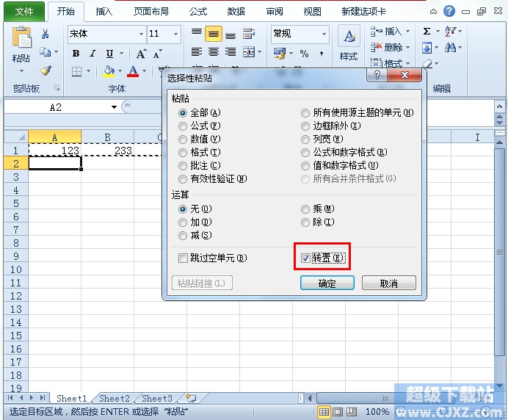
Task: Click the dialog help question button
Action: click(377, 75)
